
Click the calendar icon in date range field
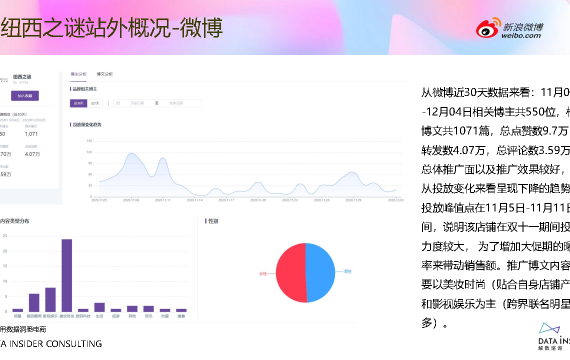click(x=118, y=103)
